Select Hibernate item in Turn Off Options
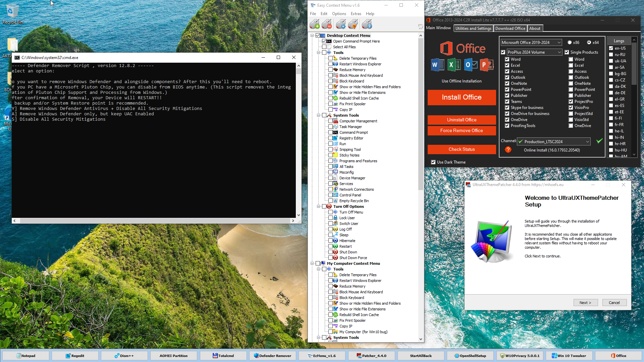644x362 pixels. (x=347, y=241)
